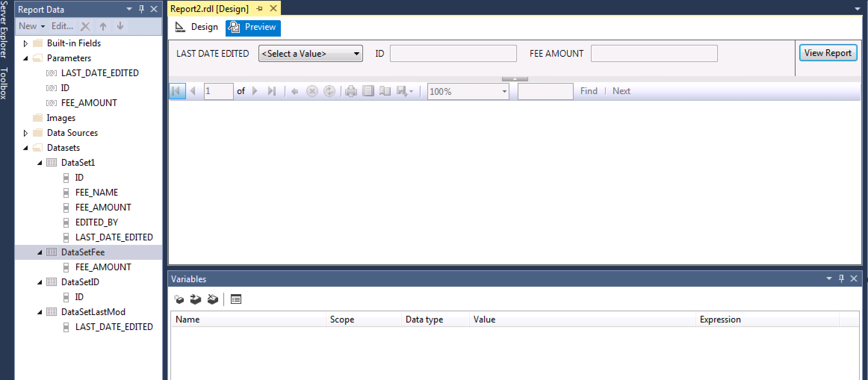Collapse the DataSetID node
Screen dimensions: 868x380
(x=40, y=283)
